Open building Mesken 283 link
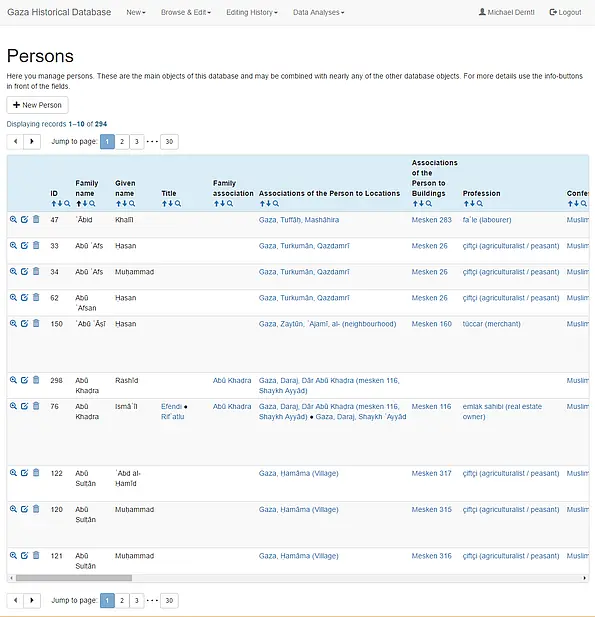595x617 pixels. [431, 220]
